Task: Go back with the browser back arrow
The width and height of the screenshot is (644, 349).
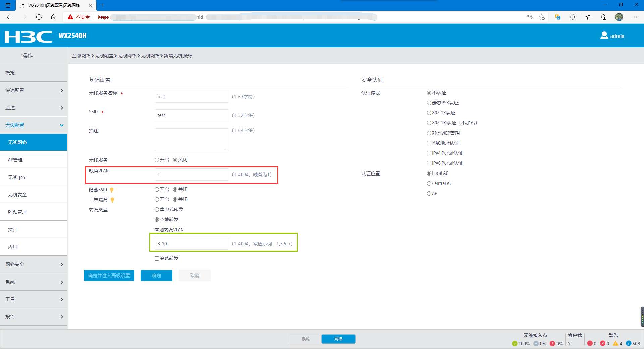Action: tap(9, 17)
